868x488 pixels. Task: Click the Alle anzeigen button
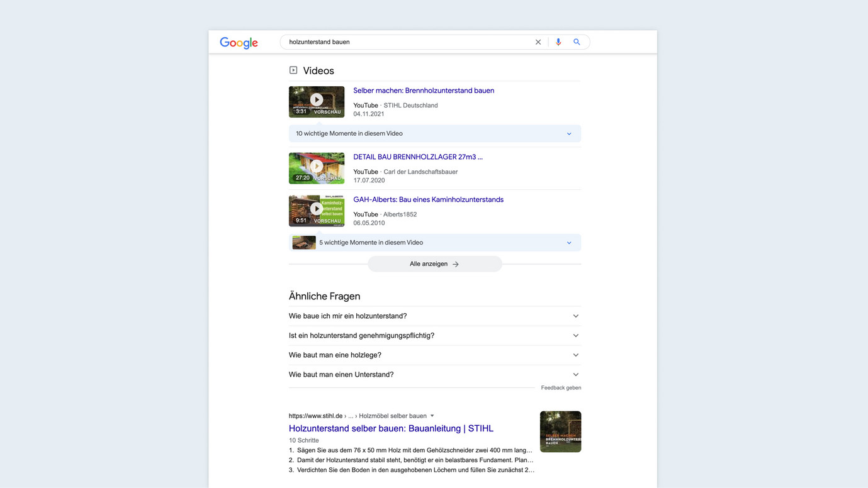[x=434, y=264]
